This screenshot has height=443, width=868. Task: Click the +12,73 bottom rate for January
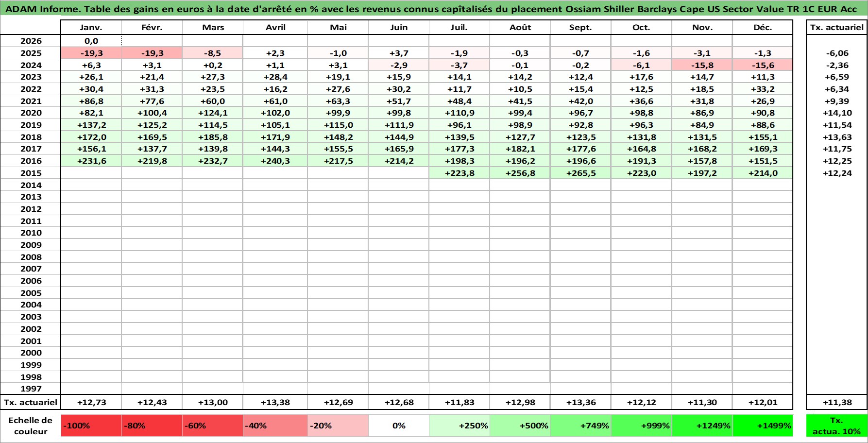pyautogui.click(x=91, y=402)
